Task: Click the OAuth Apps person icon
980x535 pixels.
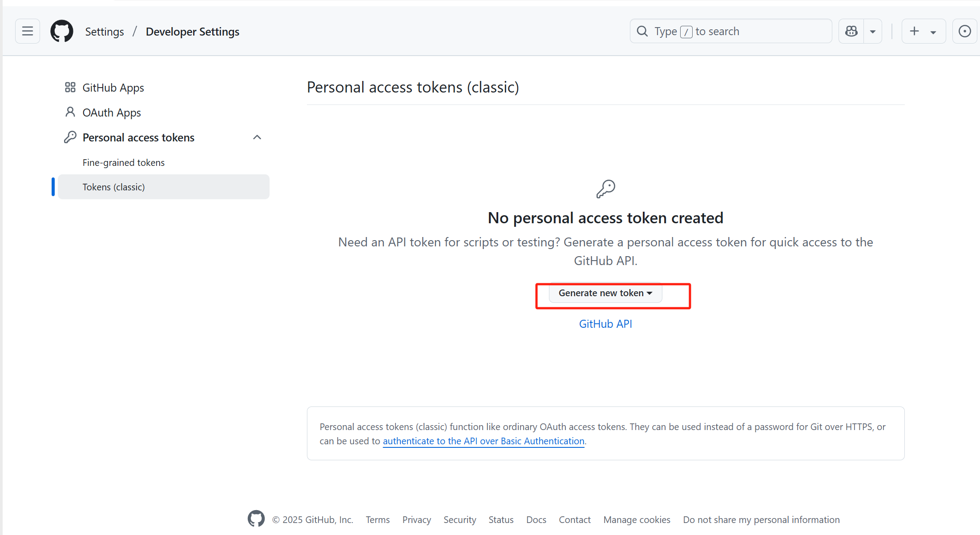Action: tap(70, 112)
